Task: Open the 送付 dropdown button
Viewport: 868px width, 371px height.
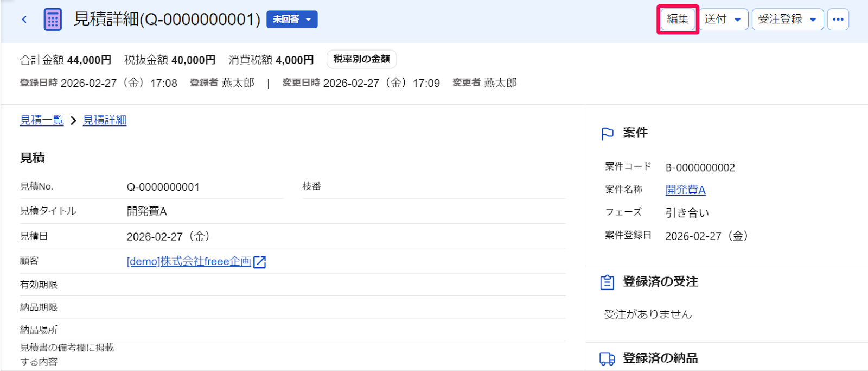Action: click(x=723, y=20)
